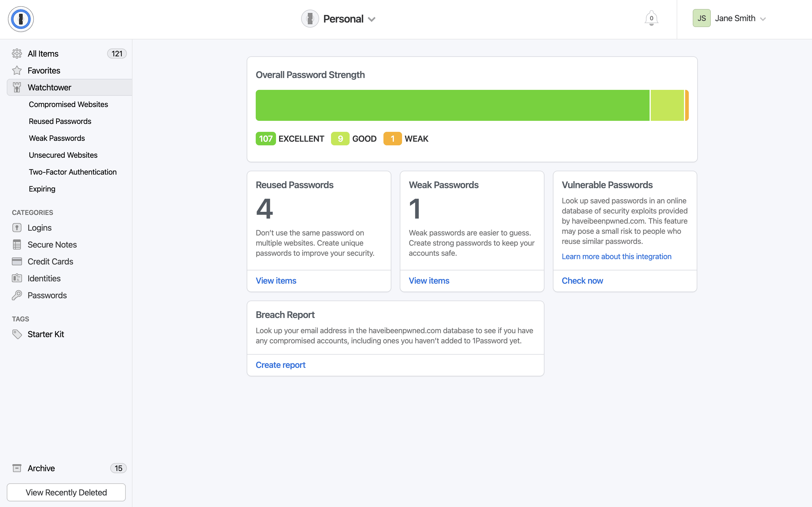Click the Credit Cards icon
812x507 pixels.
point(16,261)
